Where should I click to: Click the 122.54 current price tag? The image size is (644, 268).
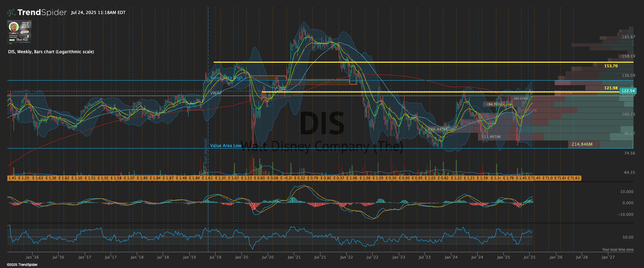click(x=628, y=91)
